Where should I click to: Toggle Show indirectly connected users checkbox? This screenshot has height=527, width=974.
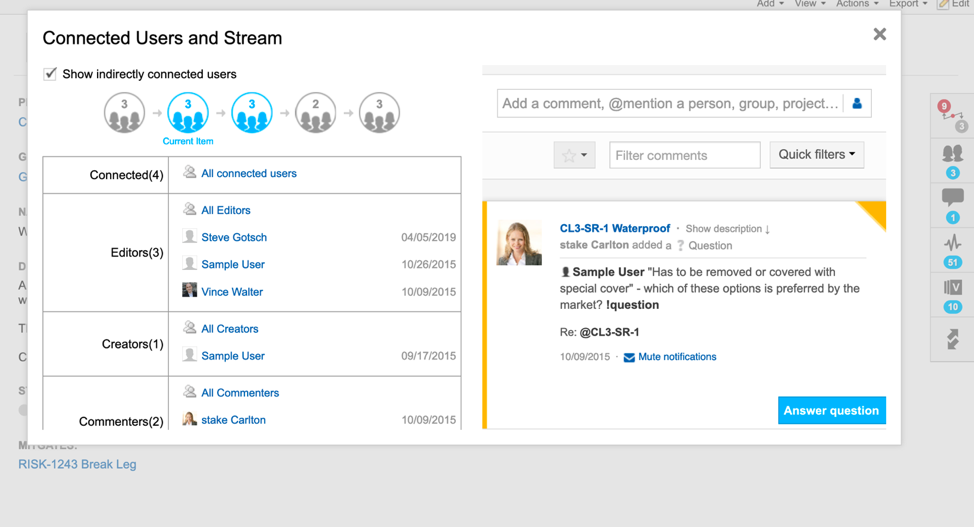(x=50, y=74)
